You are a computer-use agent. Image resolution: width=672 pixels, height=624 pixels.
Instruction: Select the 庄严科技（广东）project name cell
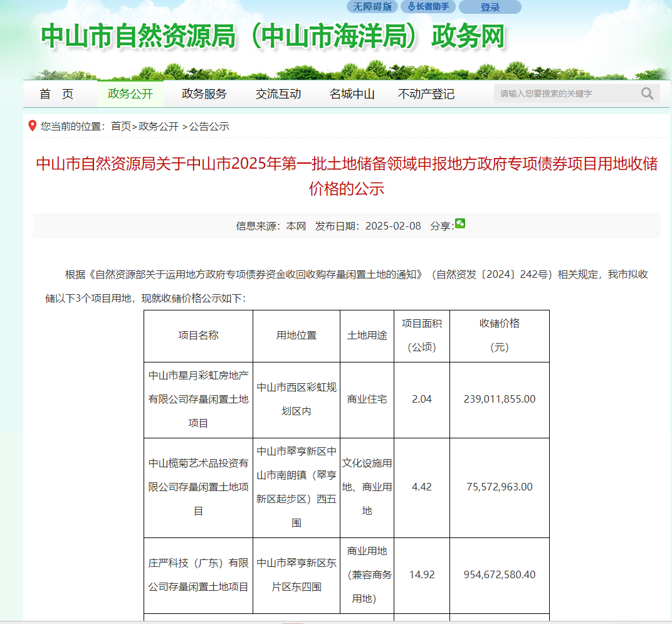[199, 575]
